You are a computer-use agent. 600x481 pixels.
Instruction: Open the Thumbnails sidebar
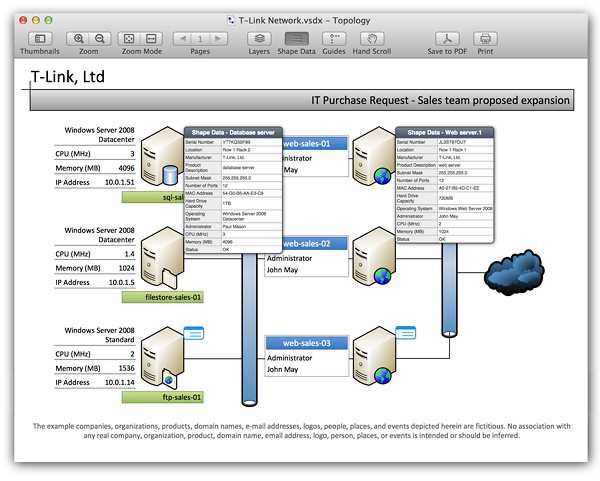[40, 39]
